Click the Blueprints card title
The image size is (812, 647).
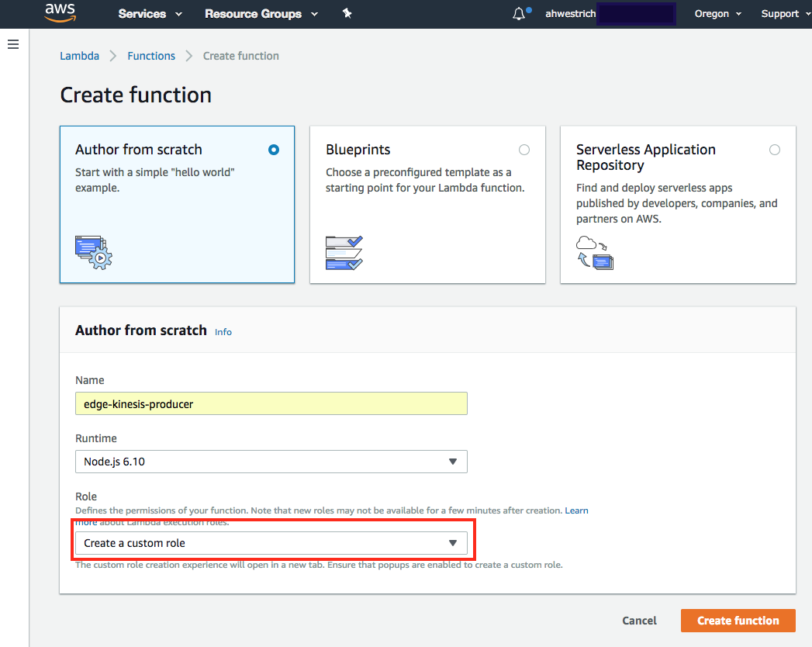tap(358, 150)
